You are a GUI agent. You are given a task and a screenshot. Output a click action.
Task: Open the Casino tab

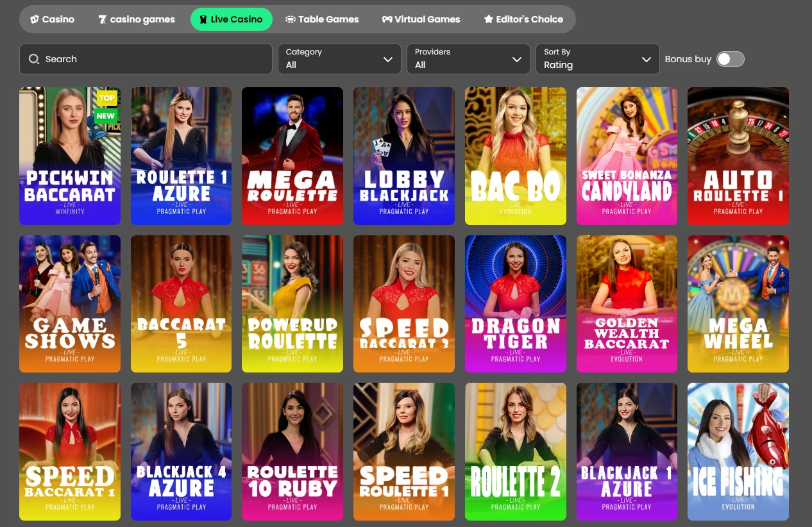pos(53,19)
